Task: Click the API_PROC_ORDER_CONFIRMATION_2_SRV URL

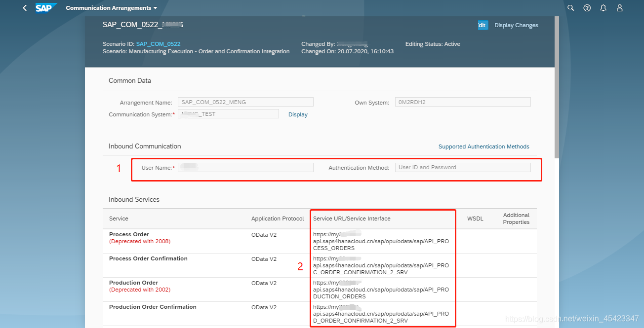Action: [x=381, y=265]
